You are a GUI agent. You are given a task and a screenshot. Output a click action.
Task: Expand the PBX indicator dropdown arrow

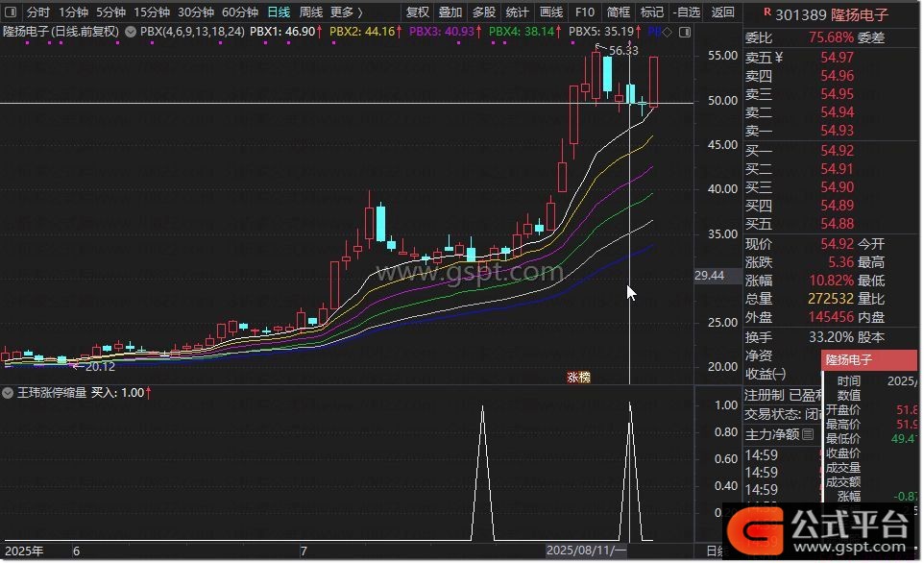point(131,32)
